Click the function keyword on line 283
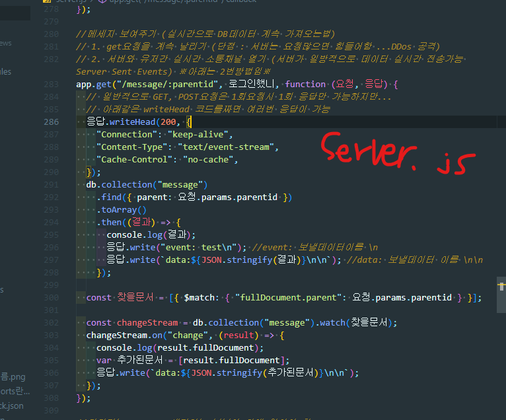Viewport: 506px width, 420px height. click(305, 84)
